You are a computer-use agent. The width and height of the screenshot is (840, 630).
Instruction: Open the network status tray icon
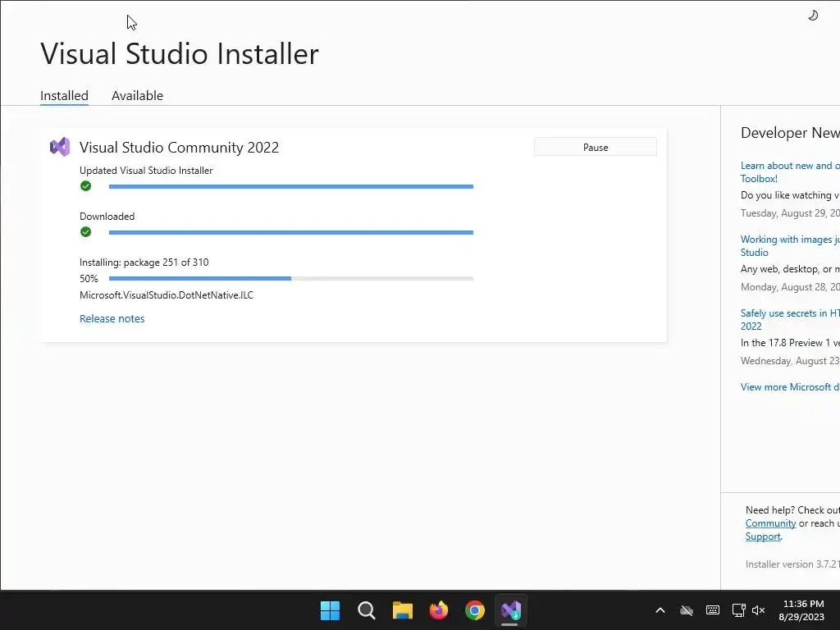point(739,610)
